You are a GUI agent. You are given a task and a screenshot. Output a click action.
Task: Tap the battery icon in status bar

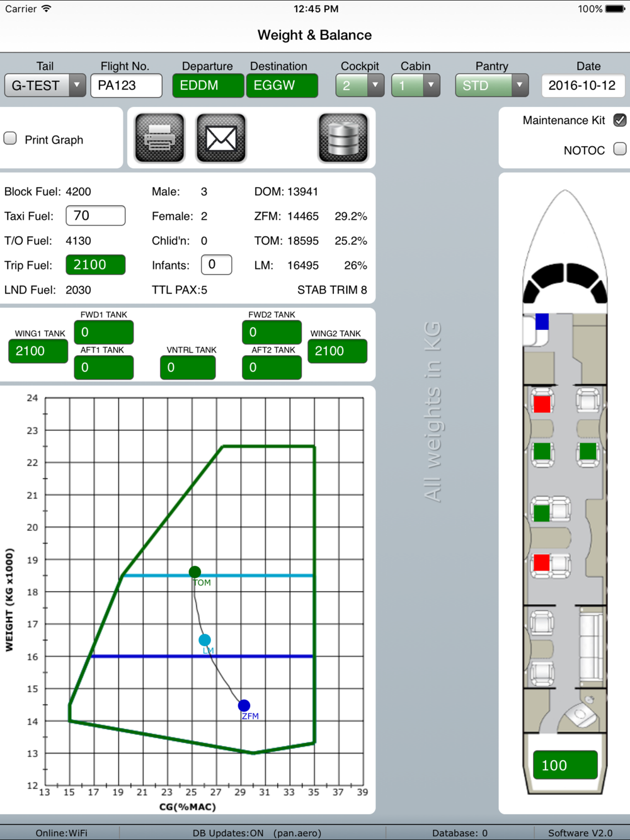pyautogui.click(x=615, y=9)
